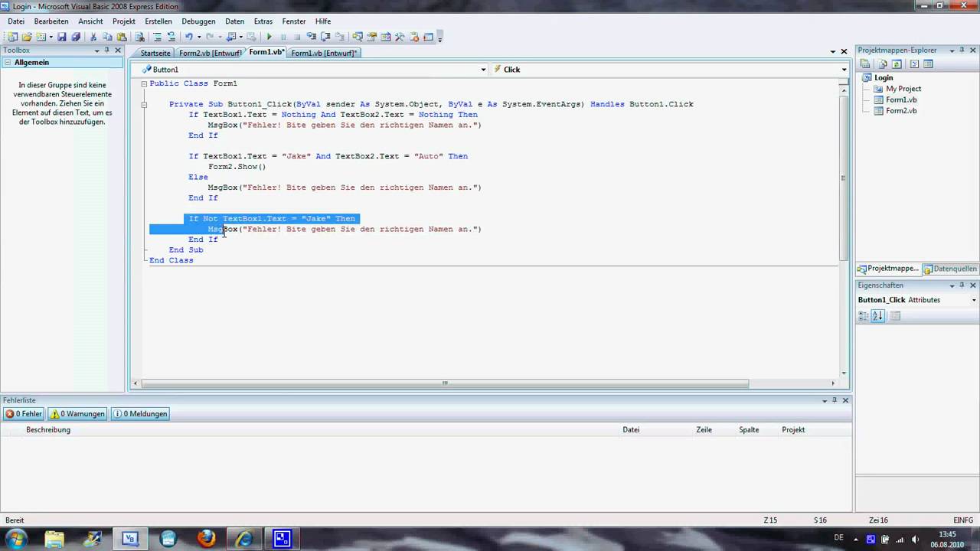The height and width of the screenshot is (551, 980).
Task: Click the Beschreibung column header
Action: click(x=48, y=430)
